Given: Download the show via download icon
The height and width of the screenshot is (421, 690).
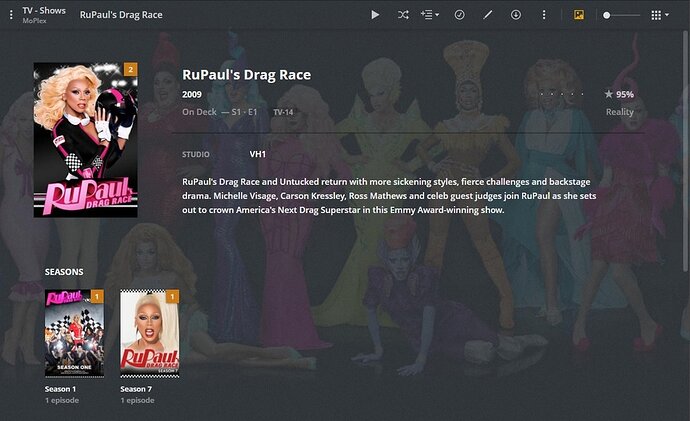Looking at the screenshot, I should coord(516,15).
